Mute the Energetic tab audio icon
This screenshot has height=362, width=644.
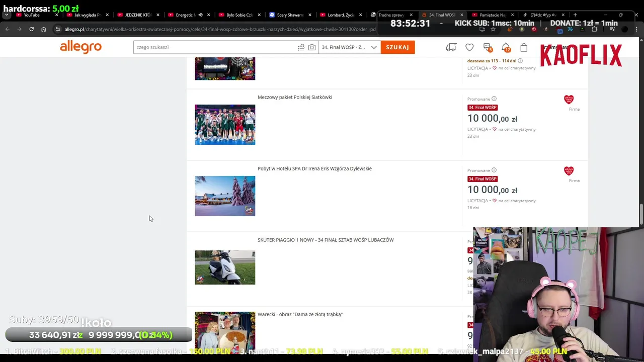pos(200,15)
